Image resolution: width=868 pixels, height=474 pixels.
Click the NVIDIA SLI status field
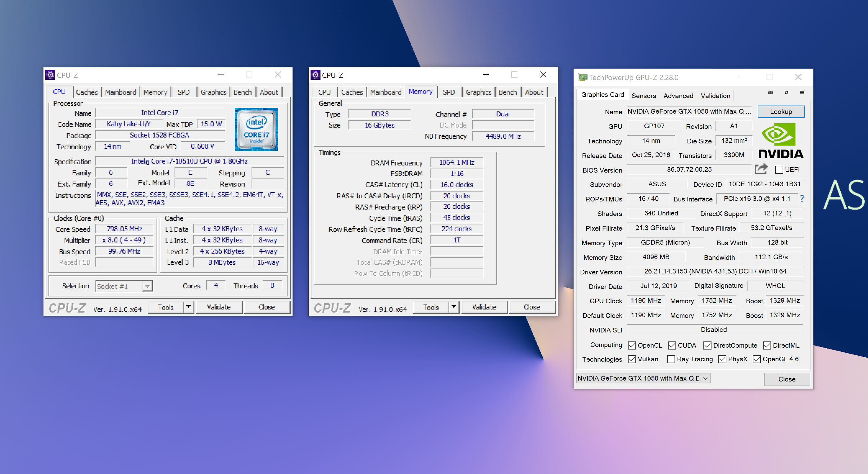[715, 329]
